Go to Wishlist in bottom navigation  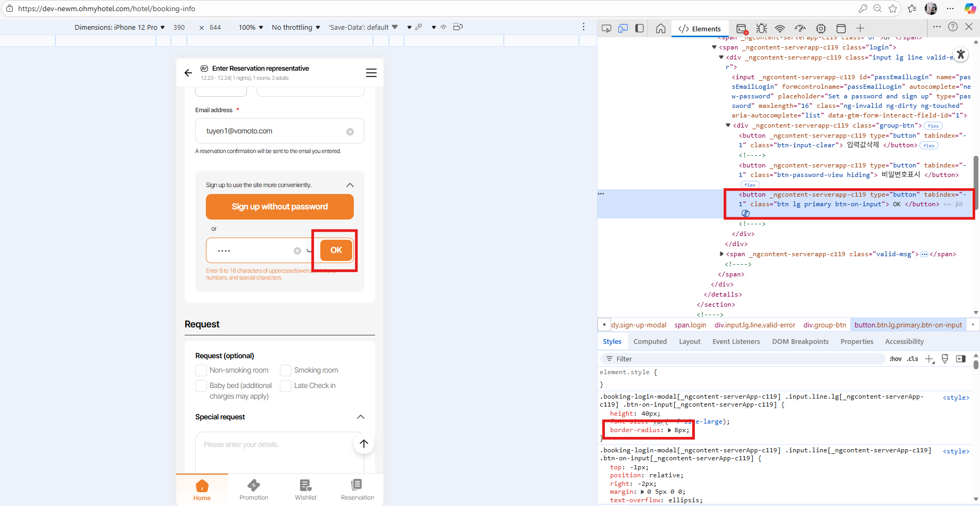pos(306,490)
